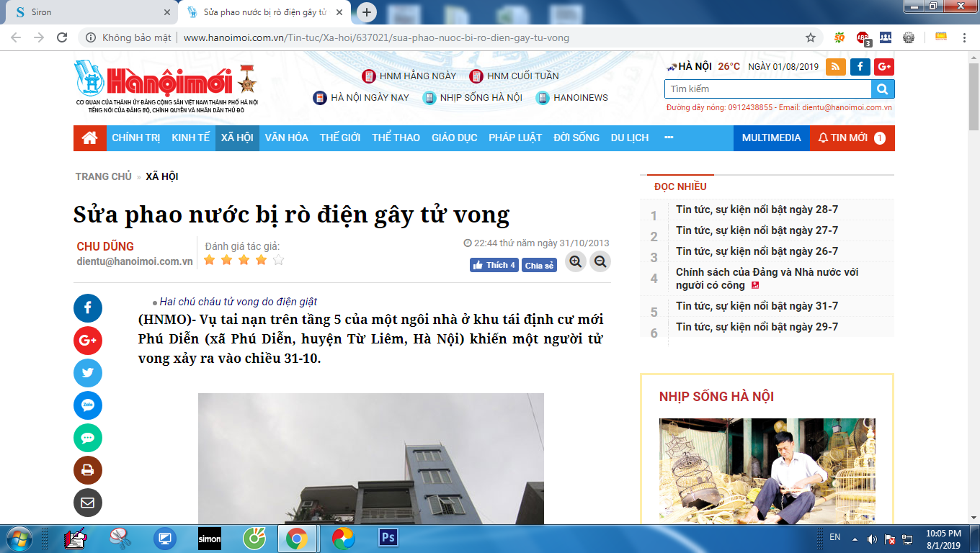Open Facebook page icon in header
Image resolution: width=980 pixels, height=553 pixels.
[x=860, y=66]
